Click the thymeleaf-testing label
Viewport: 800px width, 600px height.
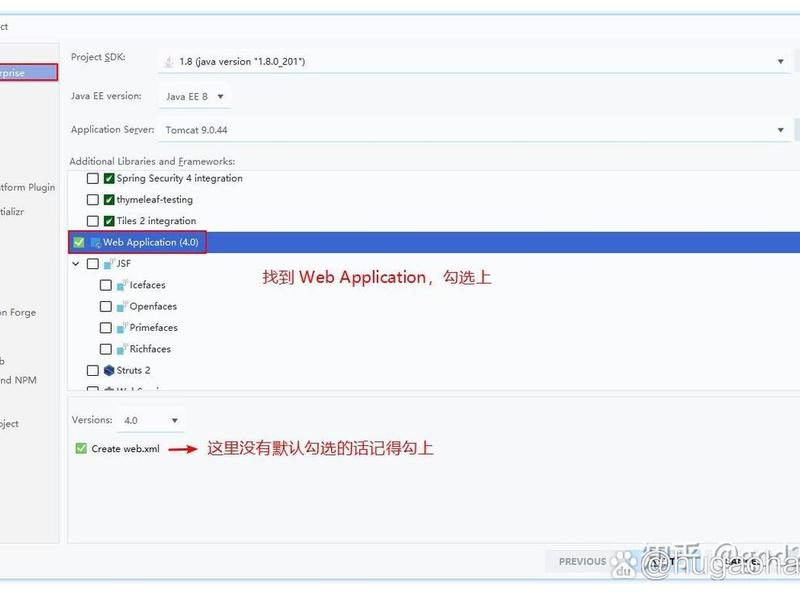(155, 199)
